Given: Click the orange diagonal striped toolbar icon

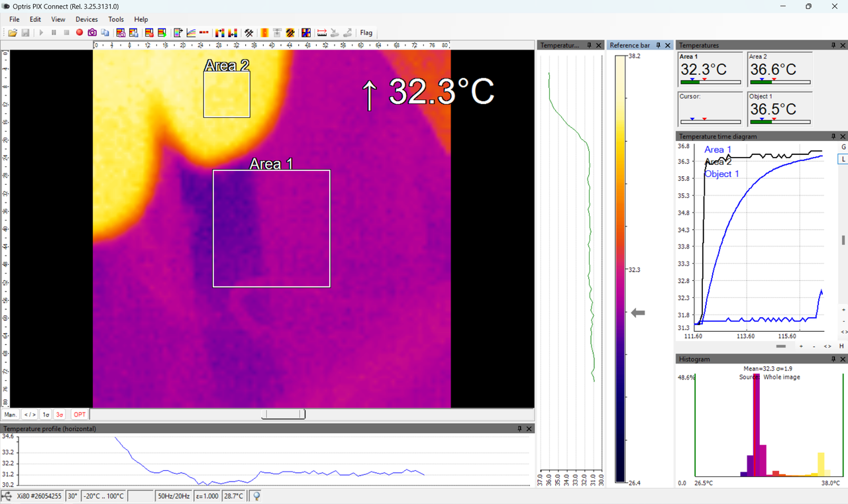Looking at the screenshot, I should click(x=290, y=32).
